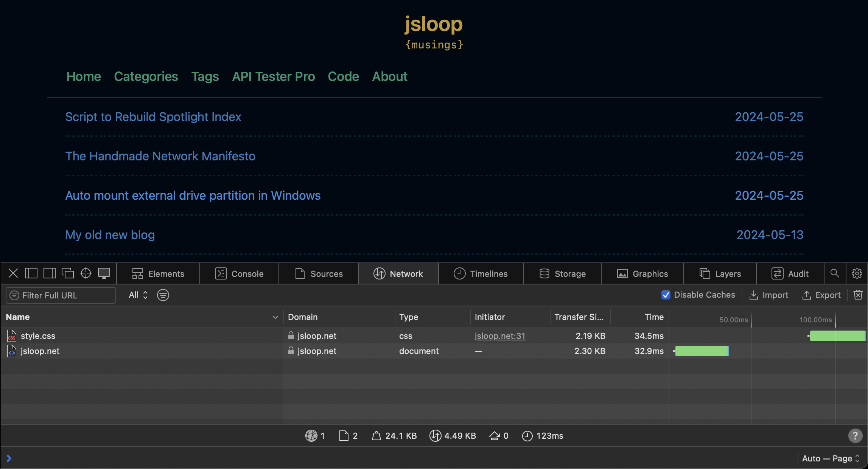Open the All resource type dropdown
The image size is (868, 469).
(x=138, y=295)
